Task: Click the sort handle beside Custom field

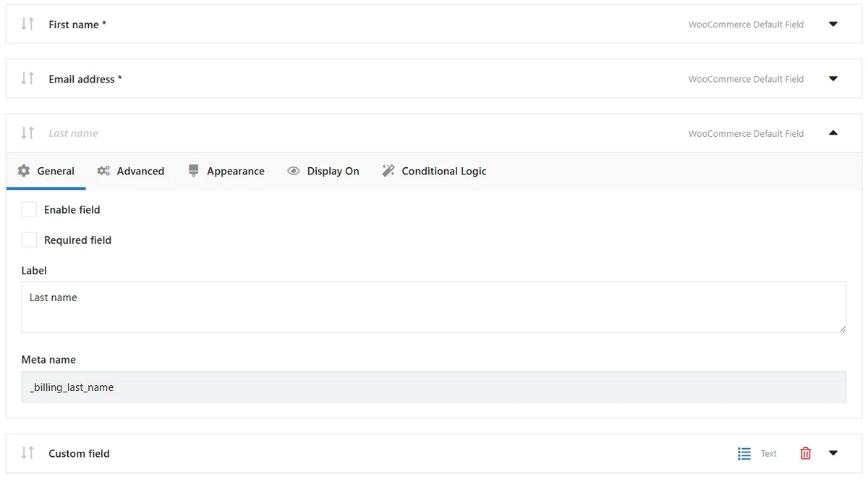Action: point(27,452)
